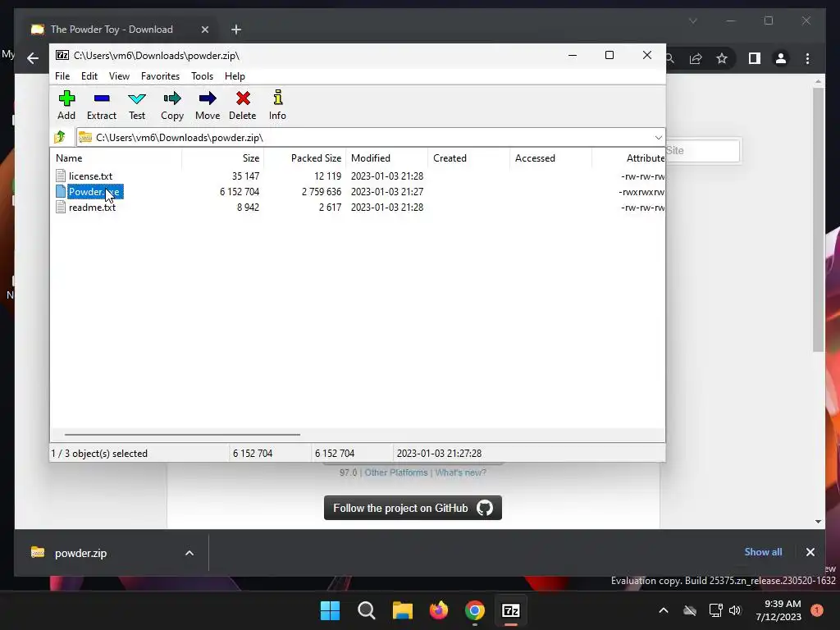Close the Chrome downloads bar
The image size is (840, 630).
pos(810,552)
